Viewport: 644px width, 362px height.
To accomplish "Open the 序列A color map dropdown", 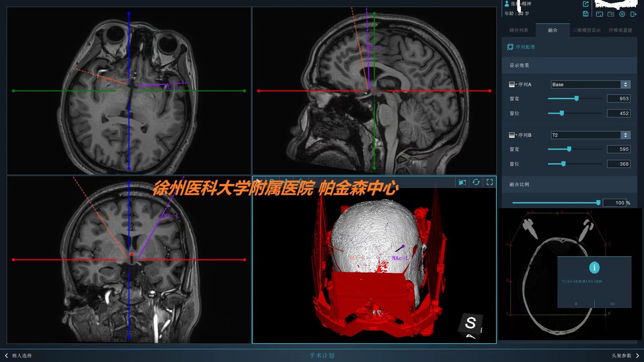I will (x=513, y=84).
